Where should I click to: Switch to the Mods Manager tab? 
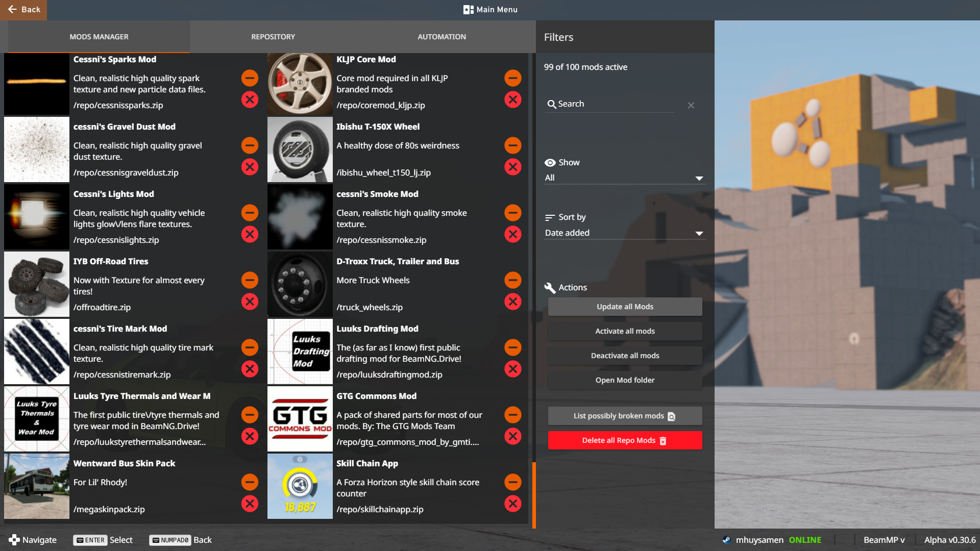coord(99,37)
